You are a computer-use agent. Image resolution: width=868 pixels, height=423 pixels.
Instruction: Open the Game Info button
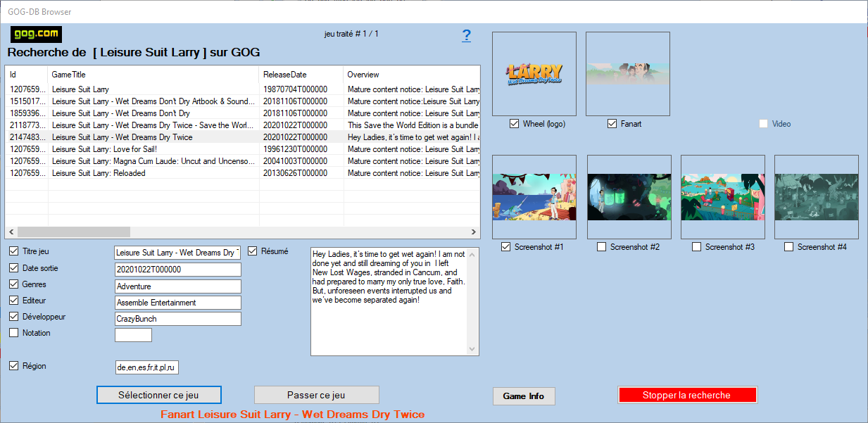[523, 396]
